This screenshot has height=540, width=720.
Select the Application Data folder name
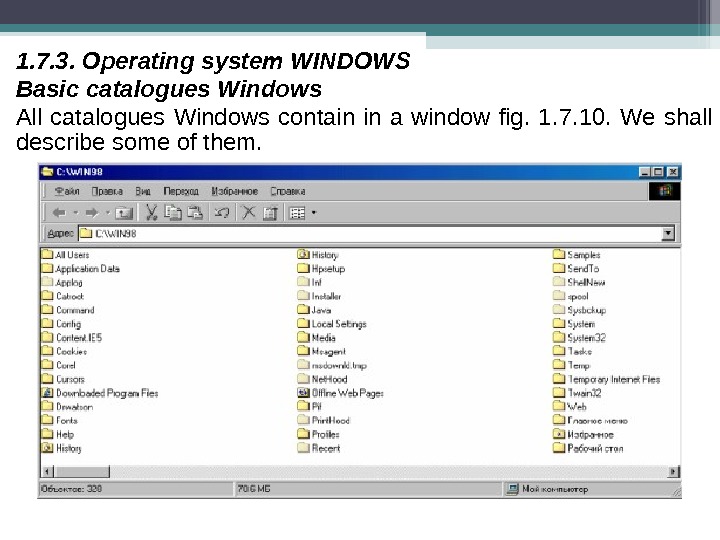(88, 269)
